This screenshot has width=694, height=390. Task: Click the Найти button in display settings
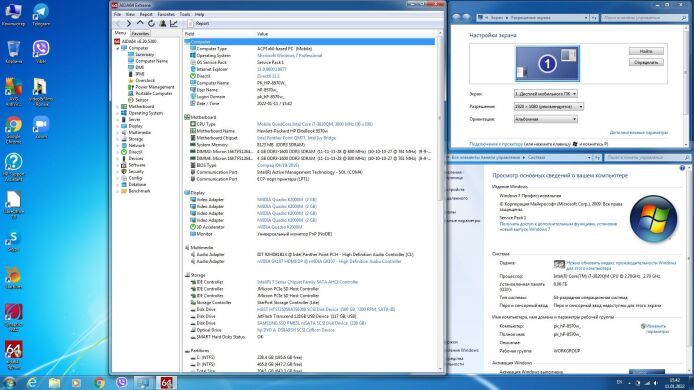(x=646, y=51)
